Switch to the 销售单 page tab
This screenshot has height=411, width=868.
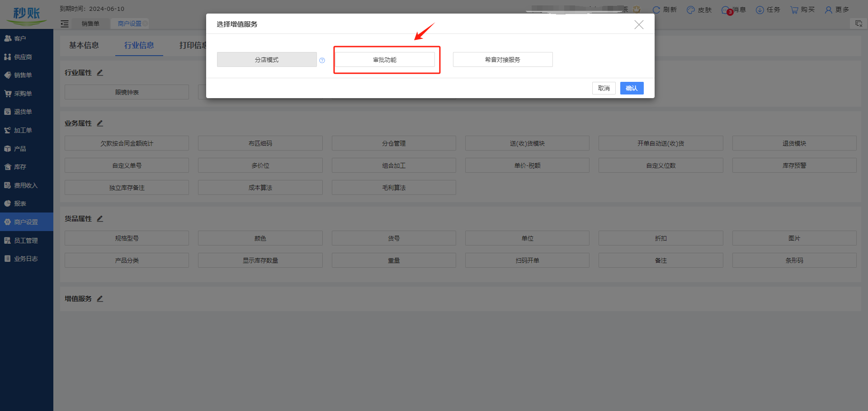click(90, 24)
